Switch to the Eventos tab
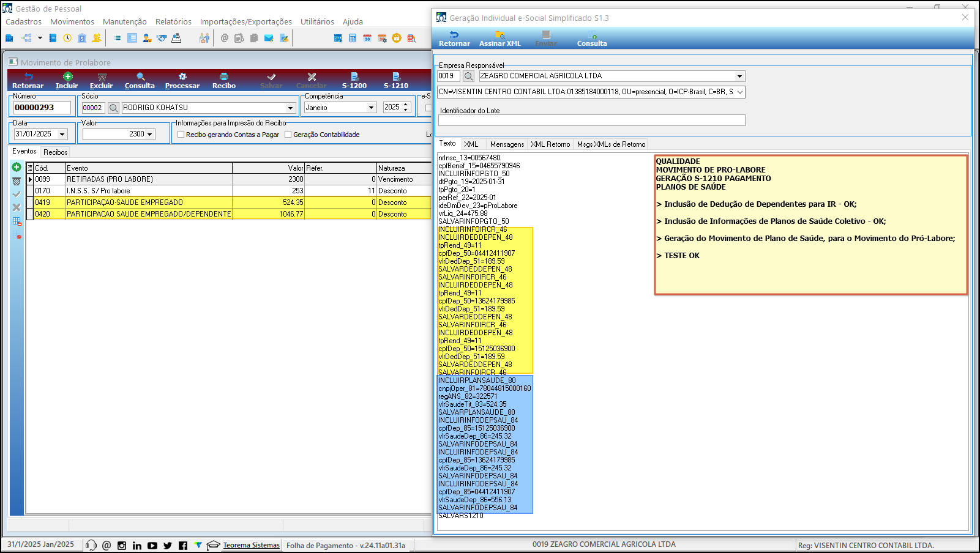This screenshot has width=980, height=553. click(24, 151)
